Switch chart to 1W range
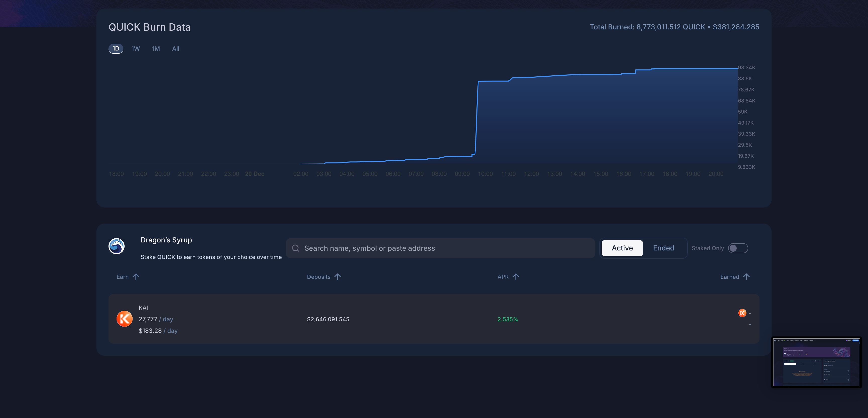 click(x=135, y=48)
